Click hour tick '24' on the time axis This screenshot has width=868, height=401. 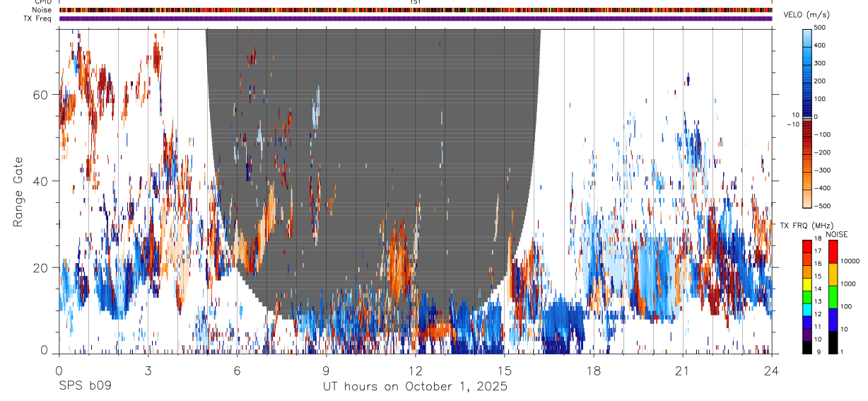772,370
